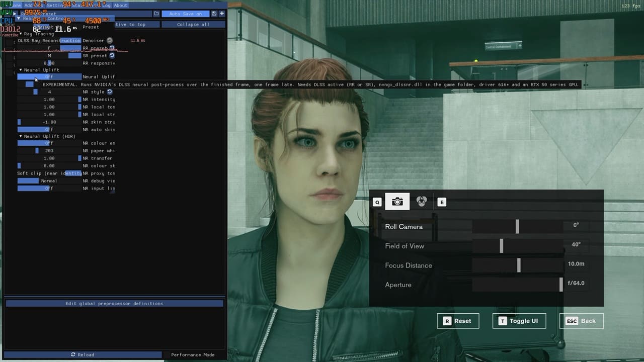Click the Roll Camera slider
Screen dimensions: 644x362
[517, 227]
